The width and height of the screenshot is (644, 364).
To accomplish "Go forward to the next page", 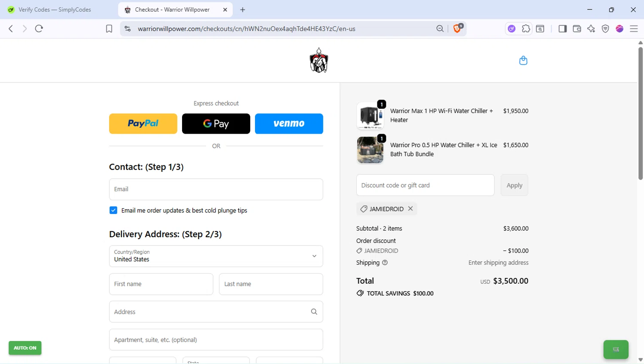I will (24, 29).
